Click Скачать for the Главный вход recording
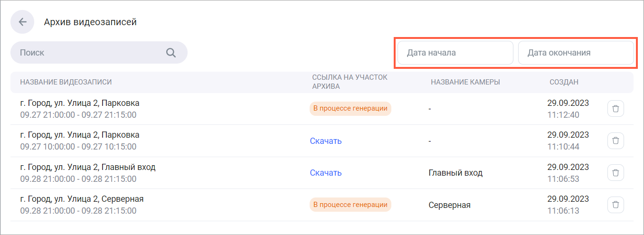644x235 pixels. 326,173
